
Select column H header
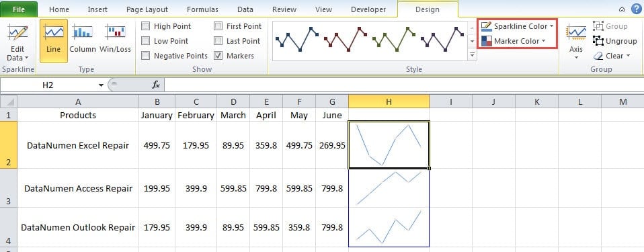click(x=389, y=101)
